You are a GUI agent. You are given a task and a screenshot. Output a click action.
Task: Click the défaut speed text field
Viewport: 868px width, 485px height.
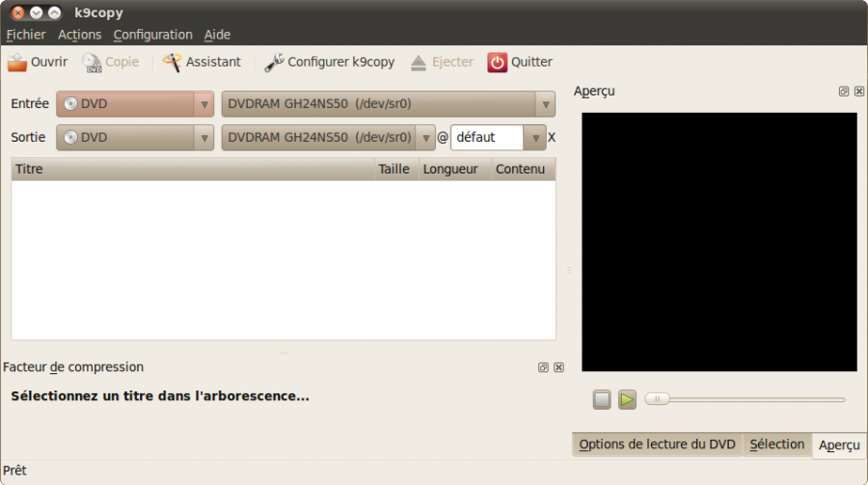(487, 137)
